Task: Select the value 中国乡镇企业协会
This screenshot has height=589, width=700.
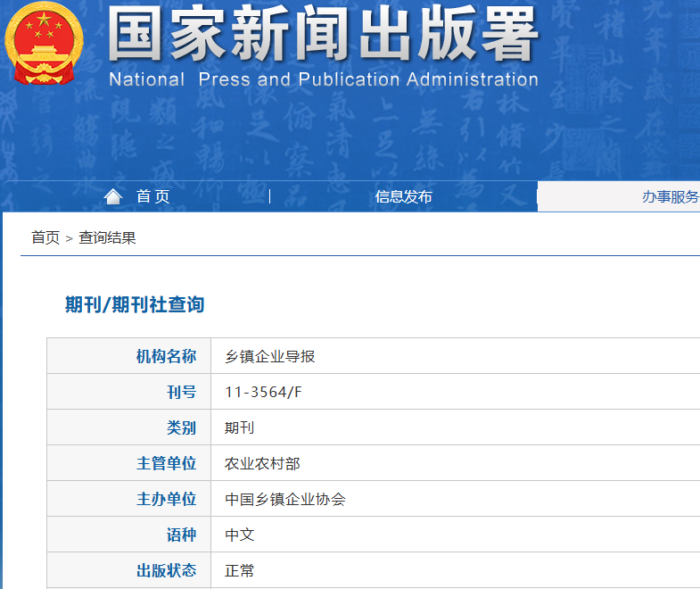Action: (285, 499)
